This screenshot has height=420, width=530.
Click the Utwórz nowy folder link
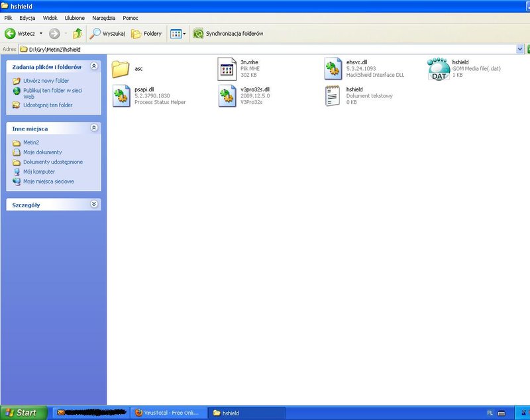point(46,81)
